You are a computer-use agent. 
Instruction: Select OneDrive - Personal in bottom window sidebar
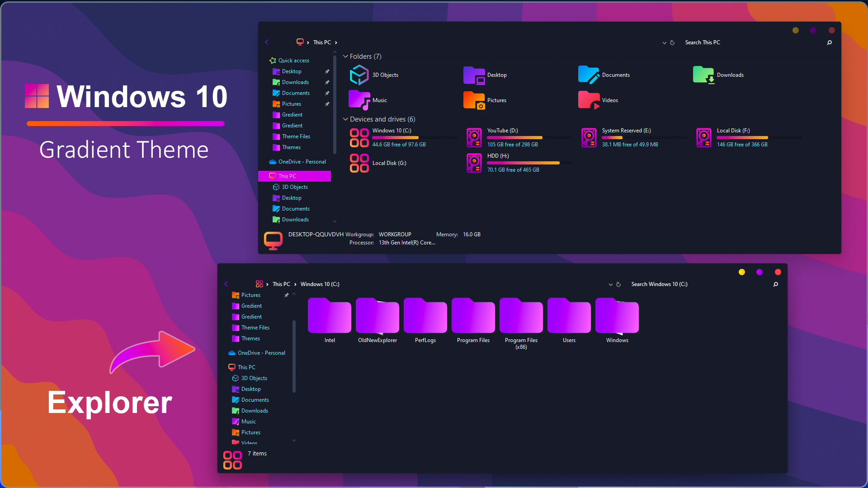click(x=261, y=353)
